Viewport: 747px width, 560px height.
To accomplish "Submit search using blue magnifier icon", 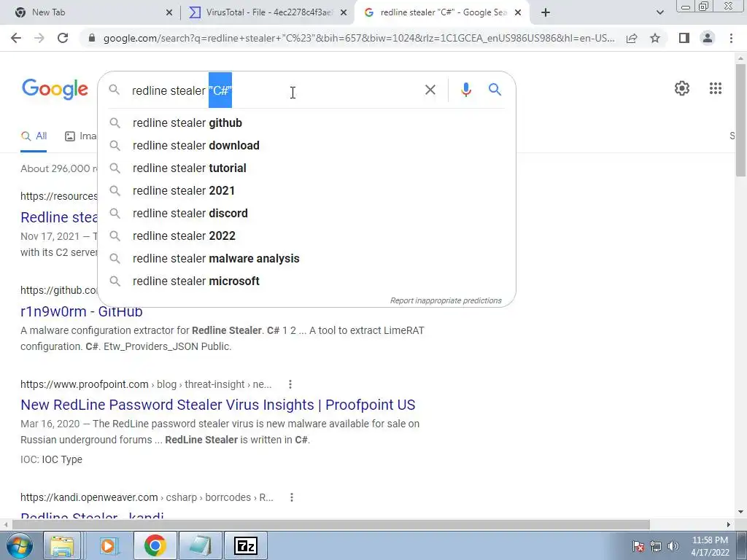I will (495, 90).
